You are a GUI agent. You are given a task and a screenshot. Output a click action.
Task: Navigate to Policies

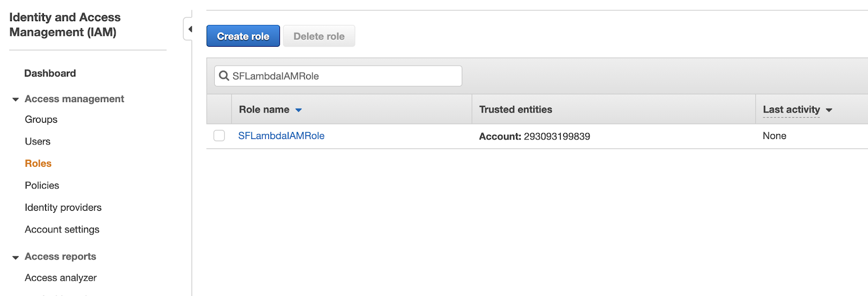[x=42, y=185]
